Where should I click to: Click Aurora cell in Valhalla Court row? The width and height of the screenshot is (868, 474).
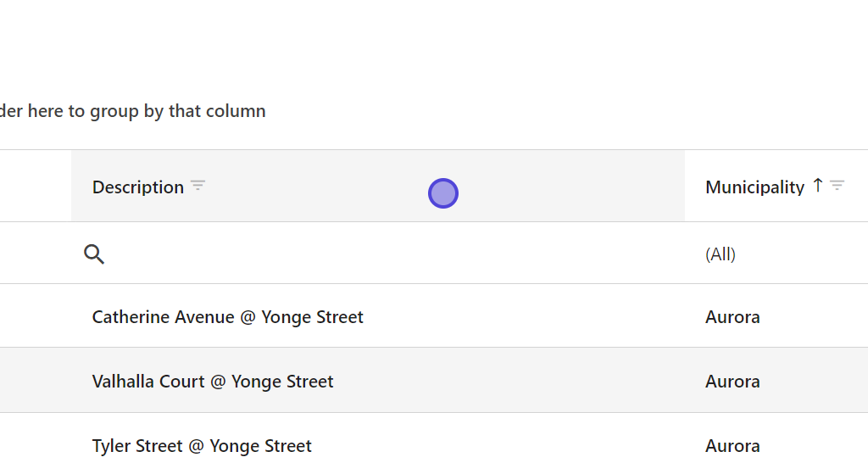pyautogui.click(x=732, y=382)
